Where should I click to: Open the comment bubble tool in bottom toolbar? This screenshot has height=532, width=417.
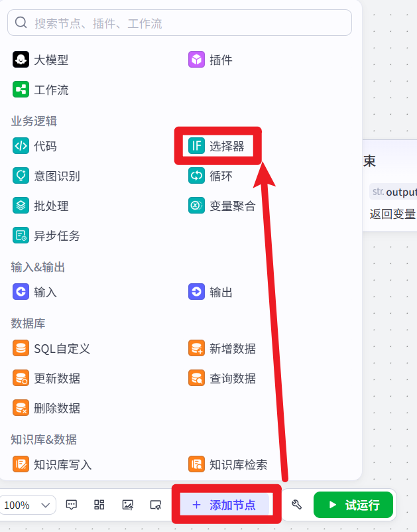point(71,505)
